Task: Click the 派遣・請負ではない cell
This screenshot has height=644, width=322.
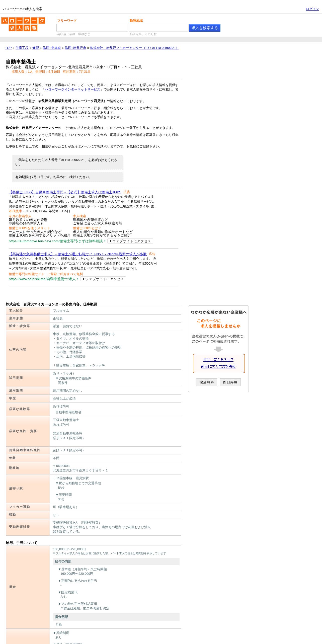Action: coord(115,326)
